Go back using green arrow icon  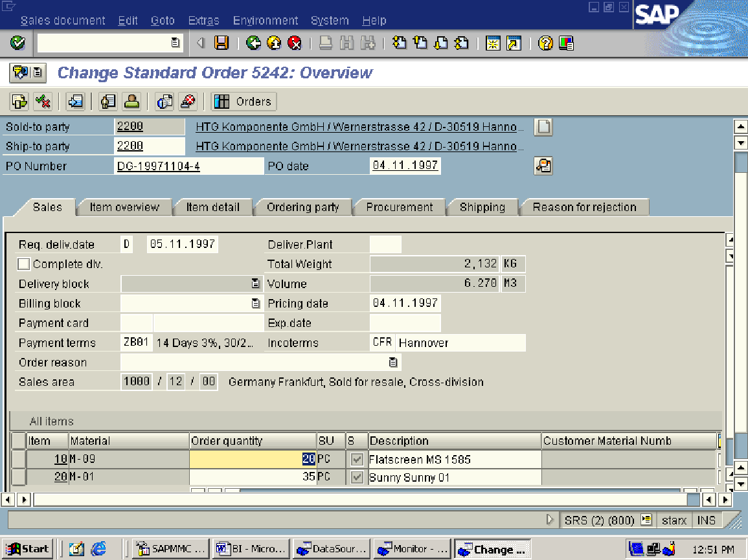coord(253,43)
